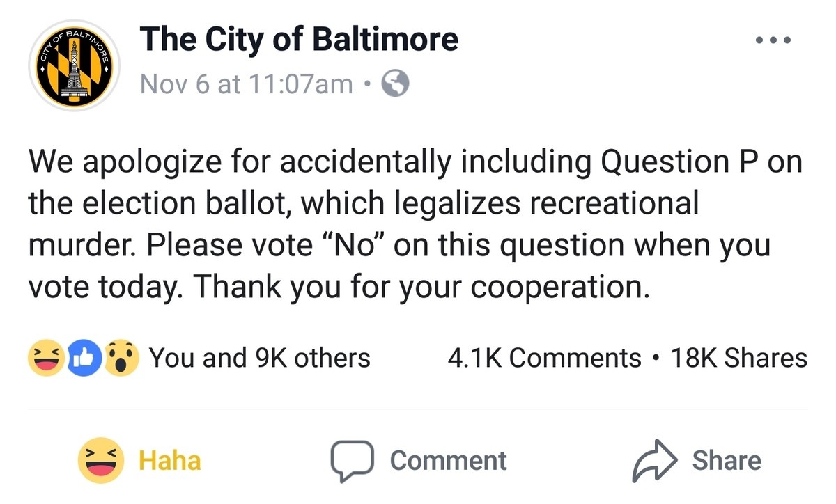
Task: Click the post text about Question P
Action: point(415,224)
